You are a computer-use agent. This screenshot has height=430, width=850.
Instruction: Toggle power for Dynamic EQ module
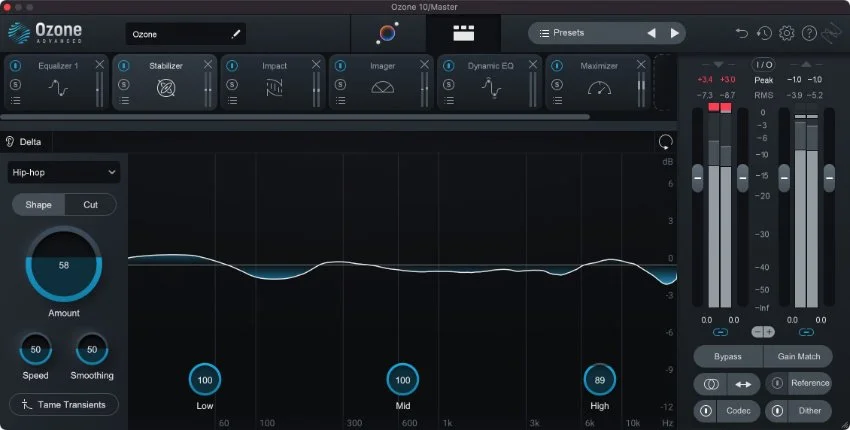tap(449, 66)
